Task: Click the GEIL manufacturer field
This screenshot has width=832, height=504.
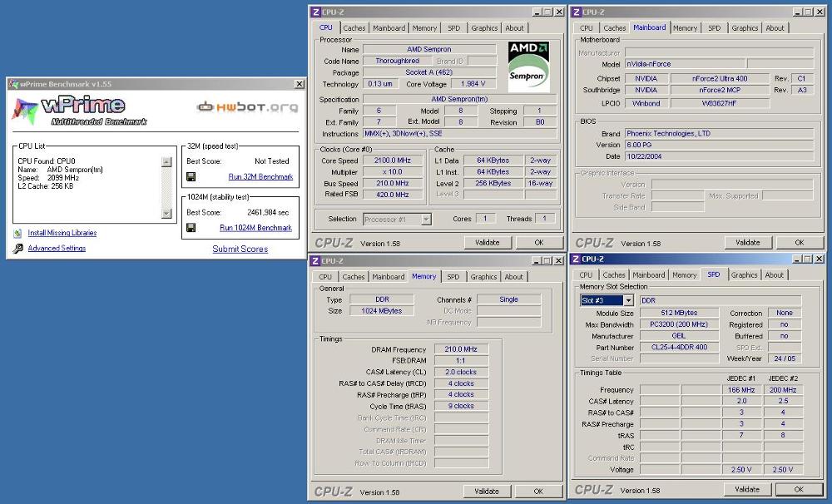Action: point(679,336)
